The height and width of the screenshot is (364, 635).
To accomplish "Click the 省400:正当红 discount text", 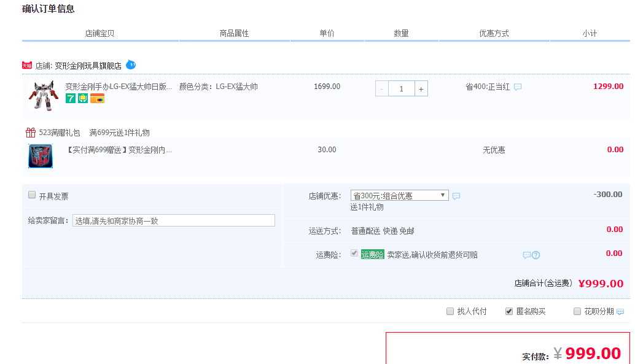I will (488, 87).
